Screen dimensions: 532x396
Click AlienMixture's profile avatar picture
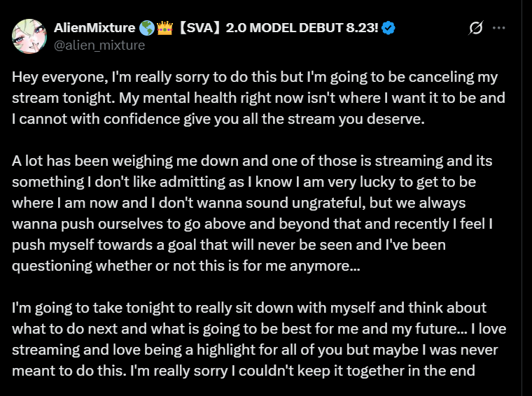point(29,36)
